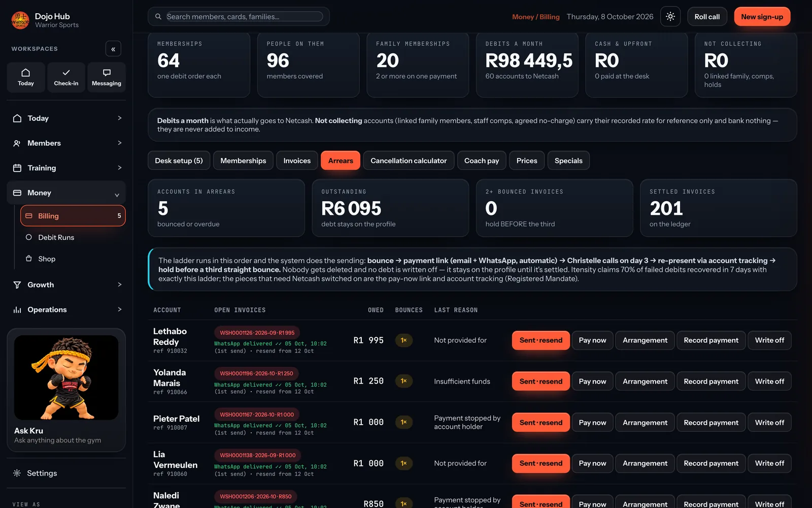Toggle light/dark theme sun icon
Screen dimensions: 812x508
[670, 17]
